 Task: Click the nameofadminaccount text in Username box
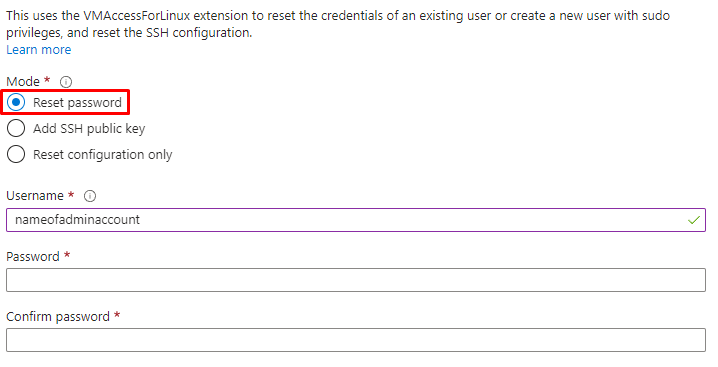tap(77, 220)
